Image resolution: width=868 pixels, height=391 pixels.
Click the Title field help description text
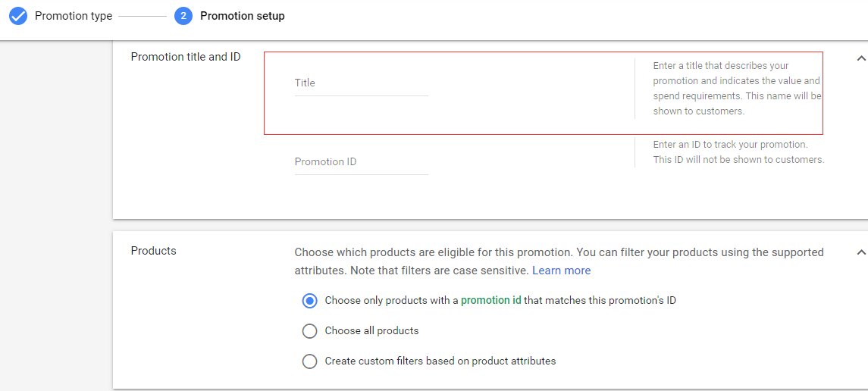pos(736,89)
